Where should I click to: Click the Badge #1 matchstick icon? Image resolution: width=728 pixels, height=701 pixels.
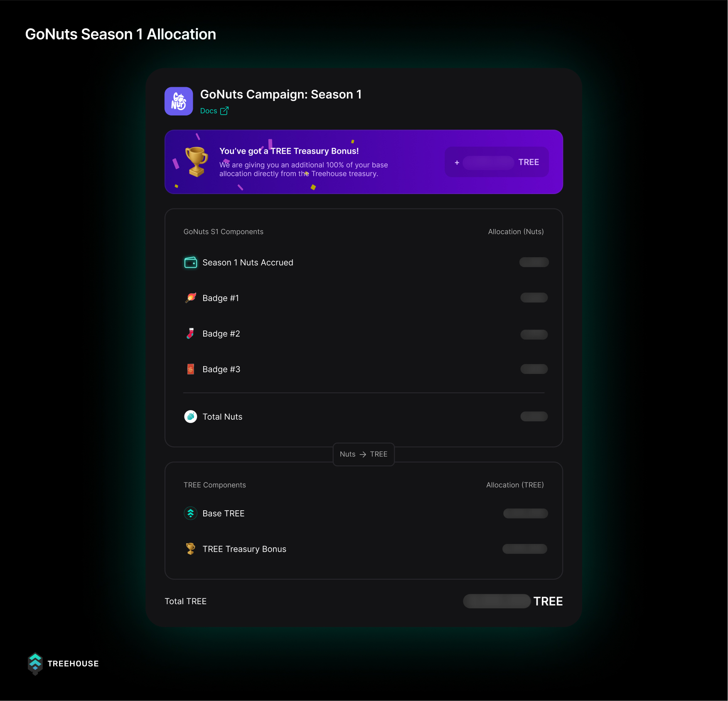(191, 298)
